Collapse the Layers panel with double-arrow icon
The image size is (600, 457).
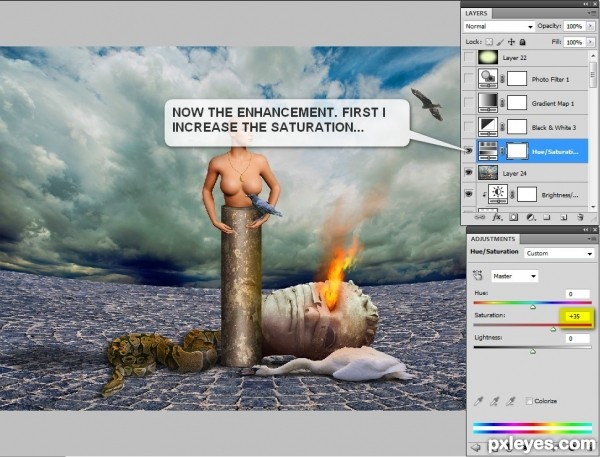[x=585, y=3]
